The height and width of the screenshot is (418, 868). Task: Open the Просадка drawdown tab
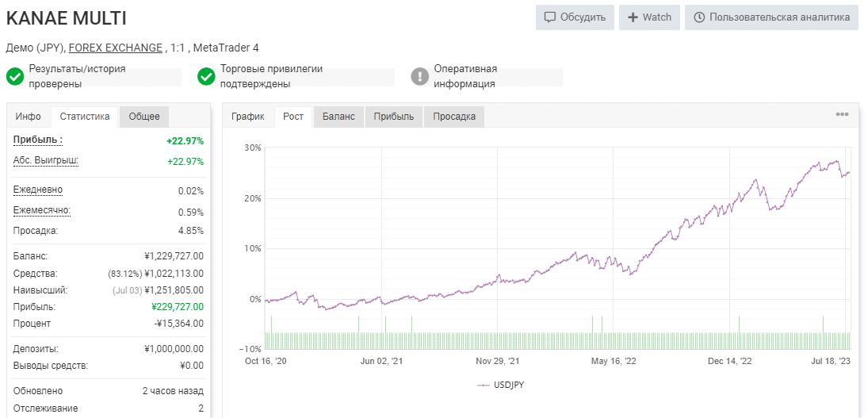(454, 117)
